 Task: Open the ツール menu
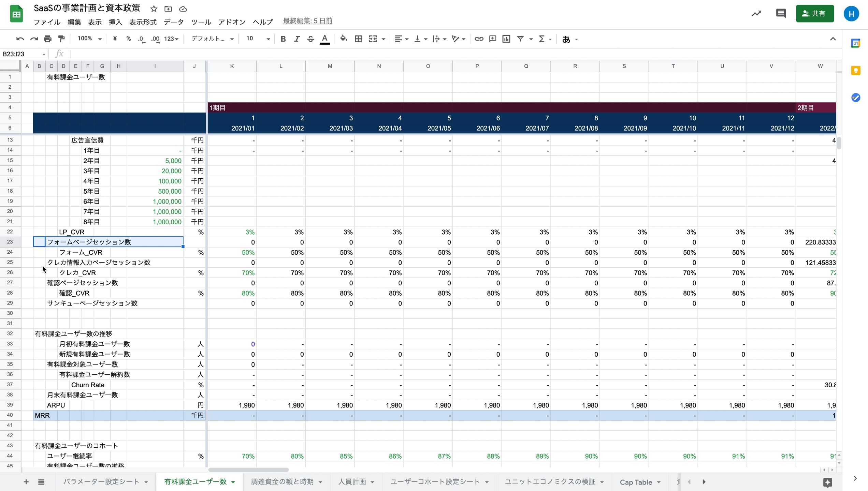[201, 22]
